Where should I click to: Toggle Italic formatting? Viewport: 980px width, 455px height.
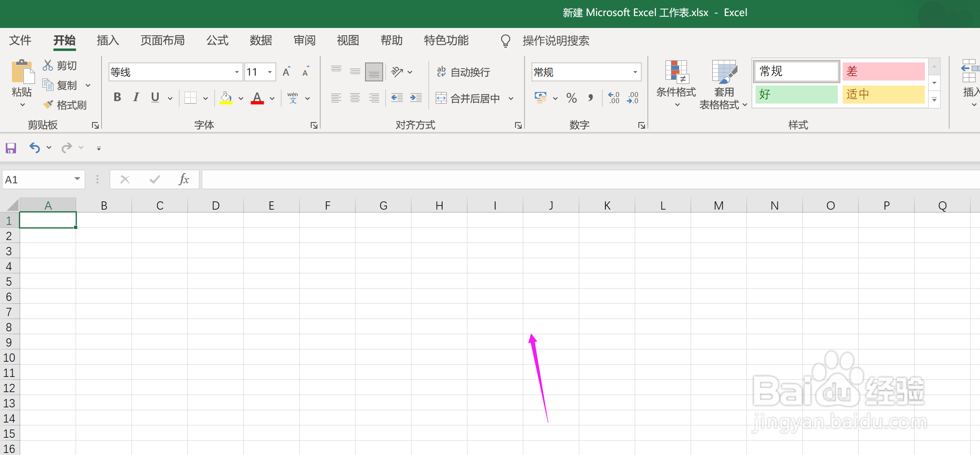pyautogui.click(x=136, y=97)
